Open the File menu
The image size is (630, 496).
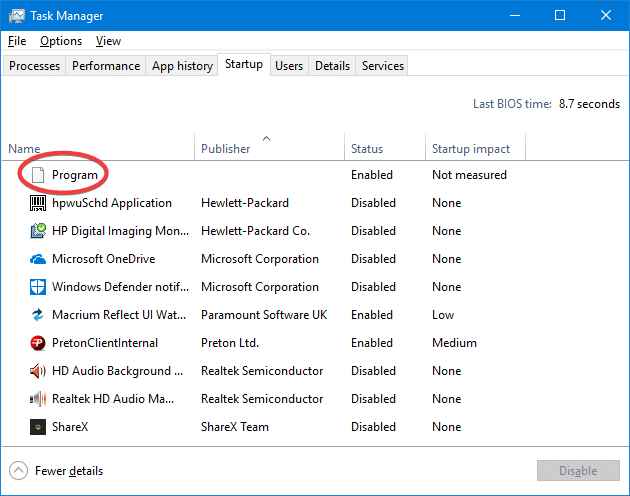click(17, 41)
